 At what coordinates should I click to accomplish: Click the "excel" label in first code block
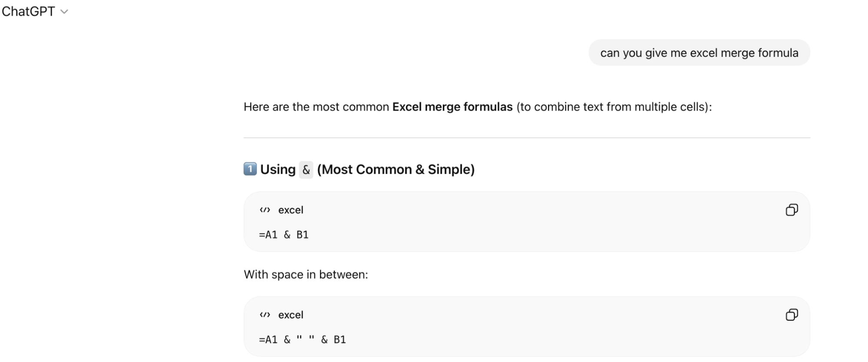point(291,210)
